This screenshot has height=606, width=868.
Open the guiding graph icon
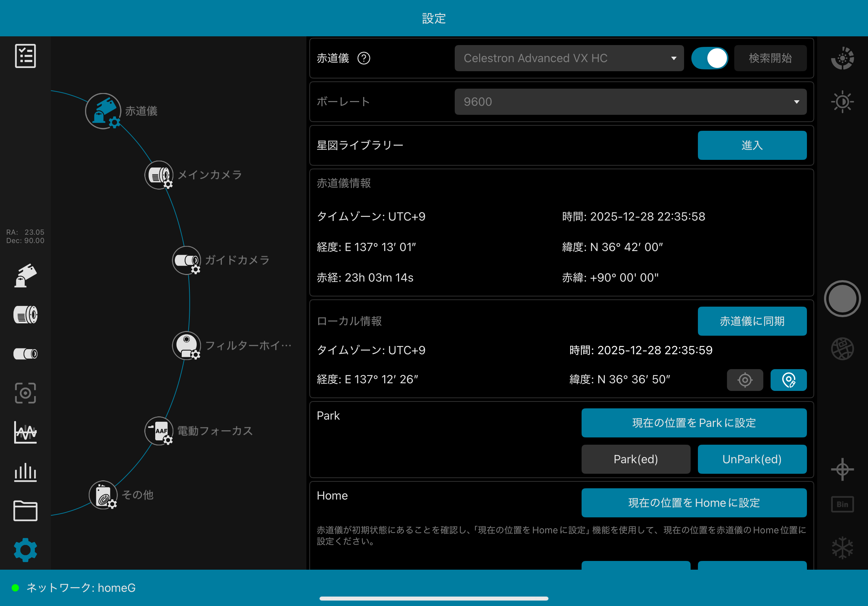(25, 432)
